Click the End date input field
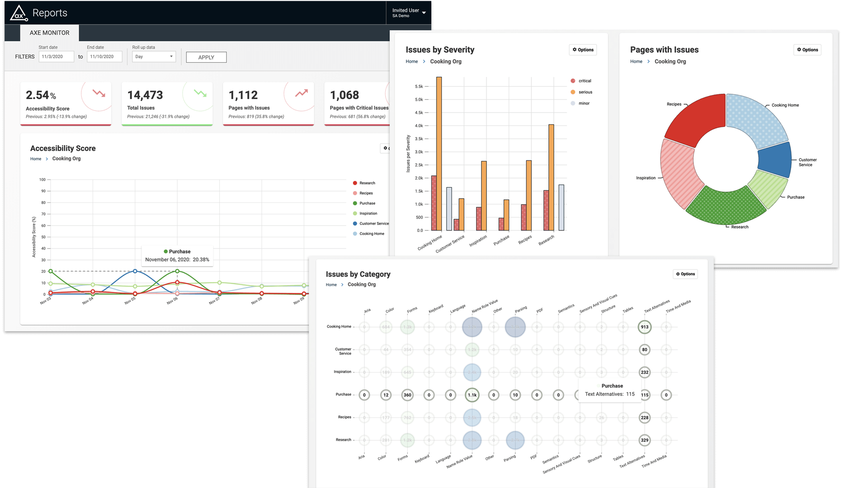868x488 pixels. point(104,56)
